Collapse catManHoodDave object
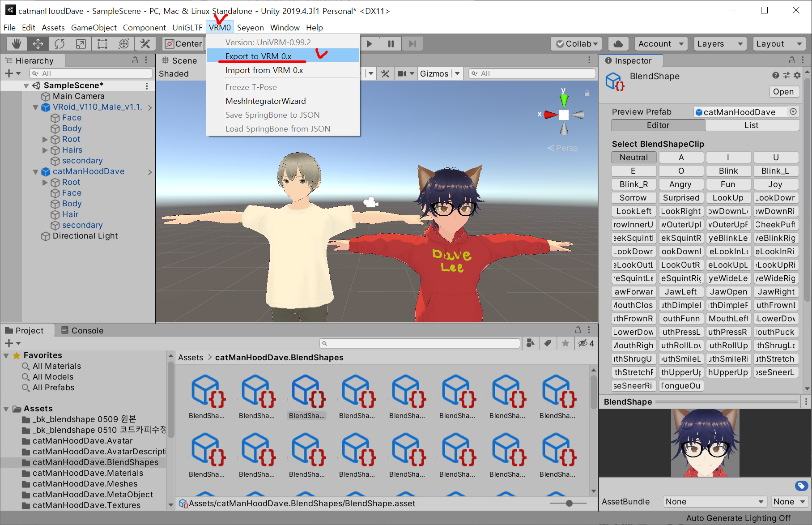 (35, 171)
